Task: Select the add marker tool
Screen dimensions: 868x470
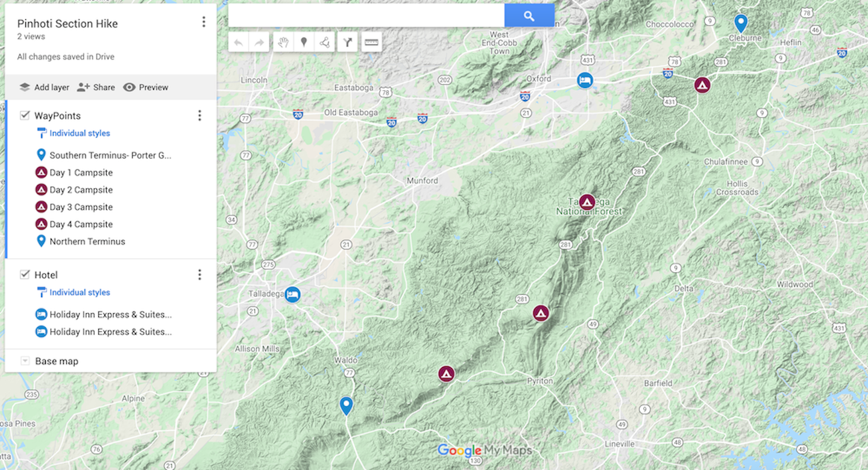Action: 304,42
